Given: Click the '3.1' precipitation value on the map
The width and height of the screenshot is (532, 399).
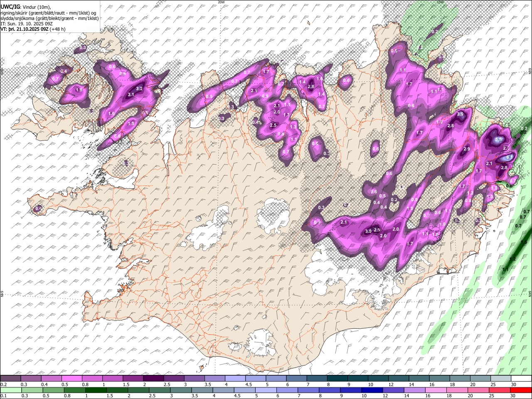Looking at the screenshot, I should [131, 95].
